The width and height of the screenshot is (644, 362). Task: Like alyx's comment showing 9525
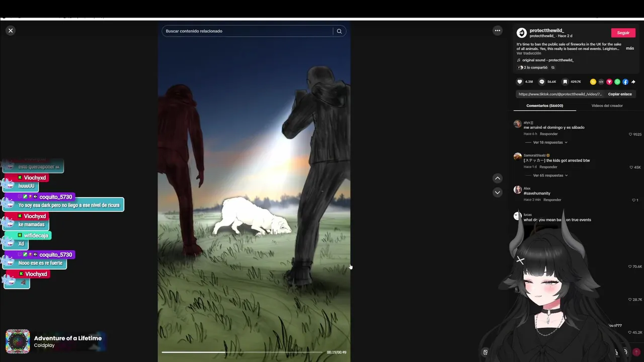tap(630, 134)
